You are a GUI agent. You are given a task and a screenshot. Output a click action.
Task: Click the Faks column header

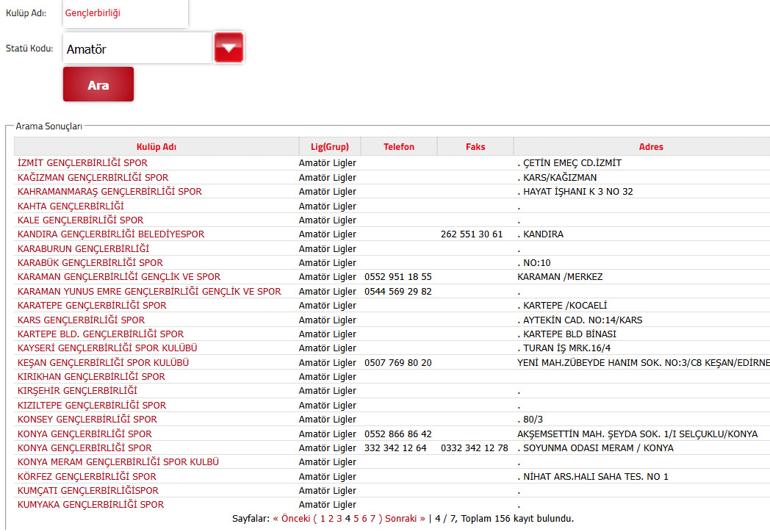click(475, 147)
